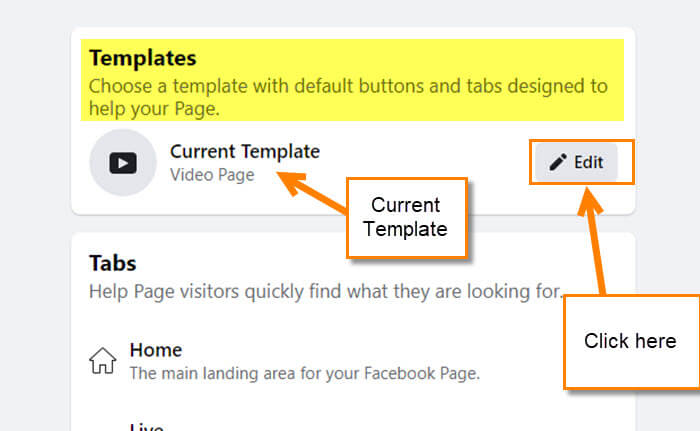Viewport: 700px width, 431px height.
Task: Click the Tabs section heading
Action: click(x=112, y=263)
